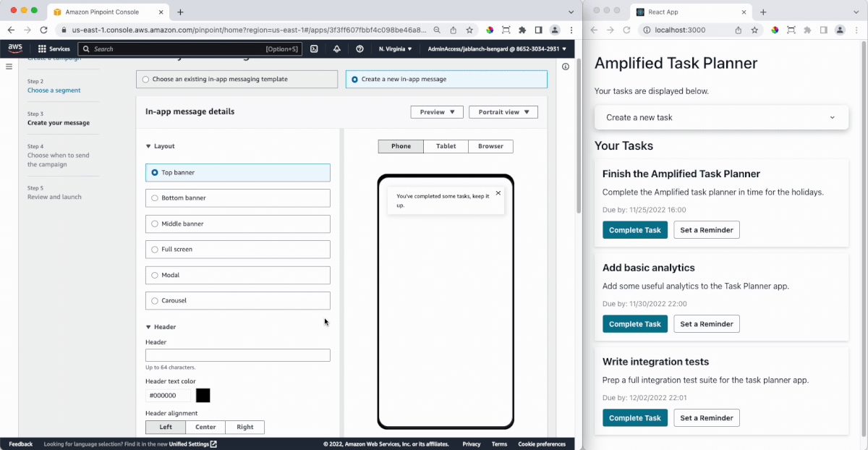Image resolution: width=868 pixels, height=450 pixels.
Task: Close the React App browser tab
Action: tap(744, 12)
